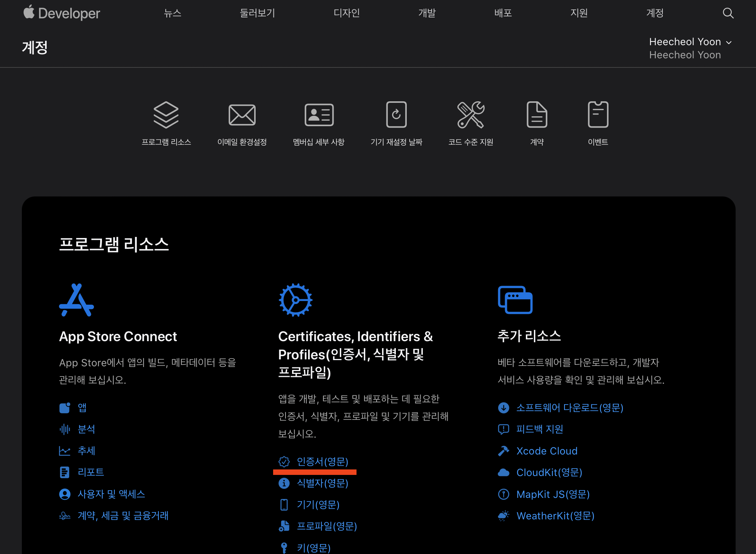Open 이메일 환경설정 envelope icon
This screenshot has width=756, height=554.
242,115
